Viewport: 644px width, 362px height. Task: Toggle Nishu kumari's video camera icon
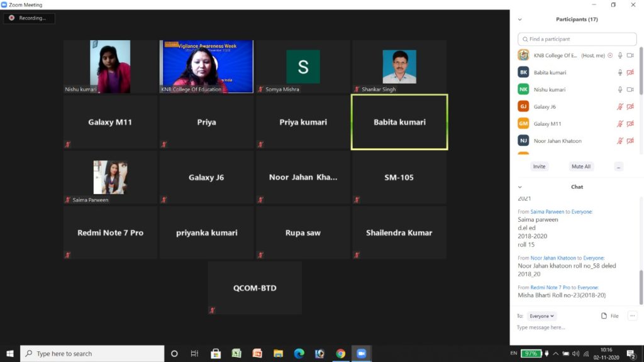pyautogui.click(x=630, y=89)
